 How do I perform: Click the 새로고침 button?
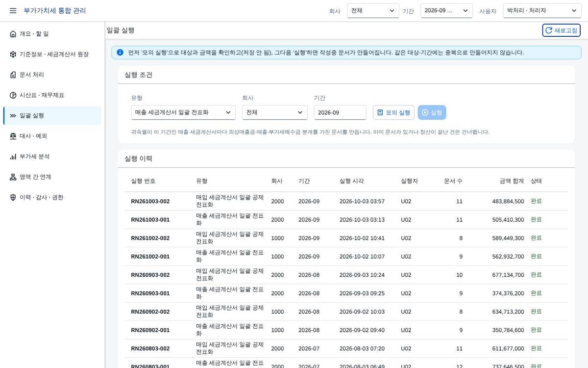(x=561, y=30)
